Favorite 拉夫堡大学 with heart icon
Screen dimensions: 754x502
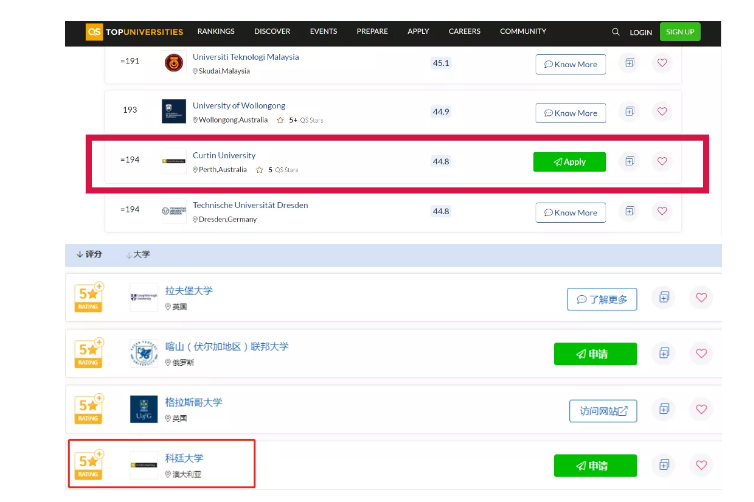(702, 297)
